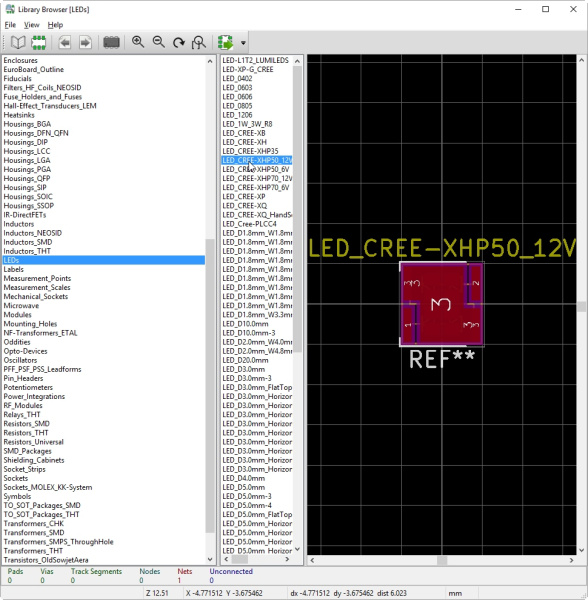
Task: Choose footprint LED-XP-G_CREE
Action: (248, 69)
